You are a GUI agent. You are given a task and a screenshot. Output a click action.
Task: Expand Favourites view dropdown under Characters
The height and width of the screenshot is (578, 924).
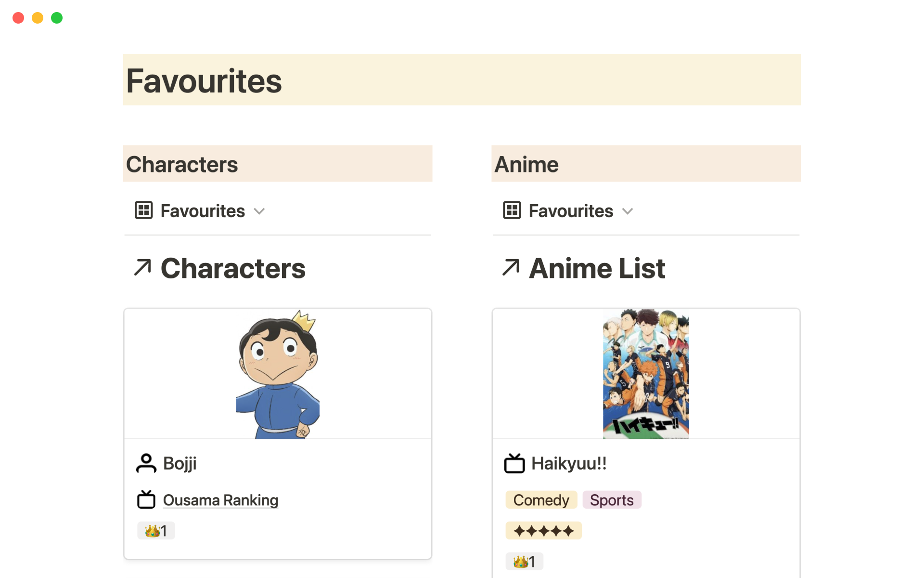click(259, 211)
